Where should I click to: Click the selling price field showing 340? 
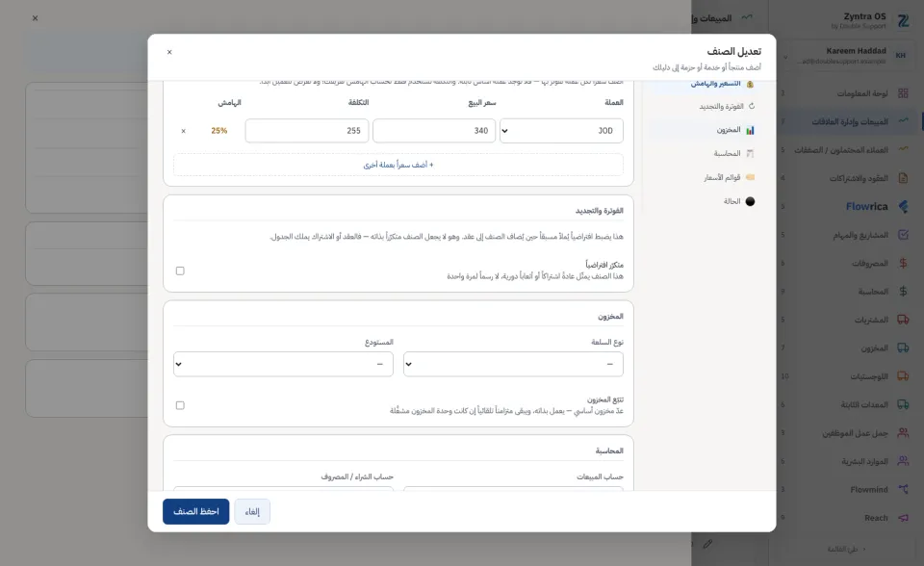pos(434,131)
